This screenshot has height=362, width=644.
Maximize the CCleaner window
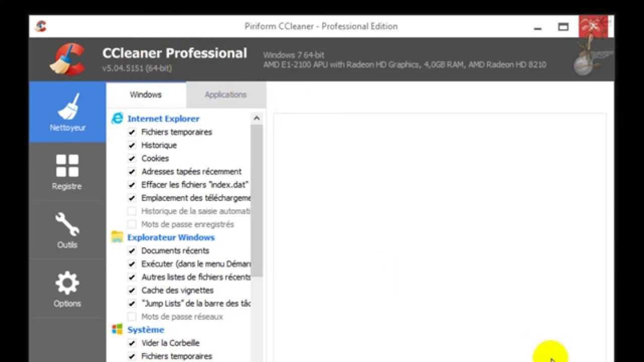563,27
